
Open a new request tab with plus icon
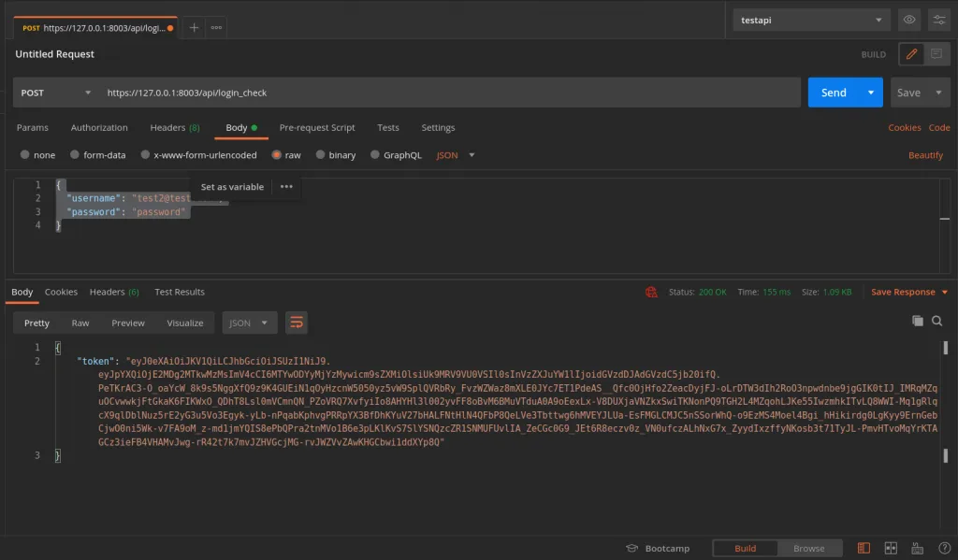pyautogui.click(x=194, y=28)
